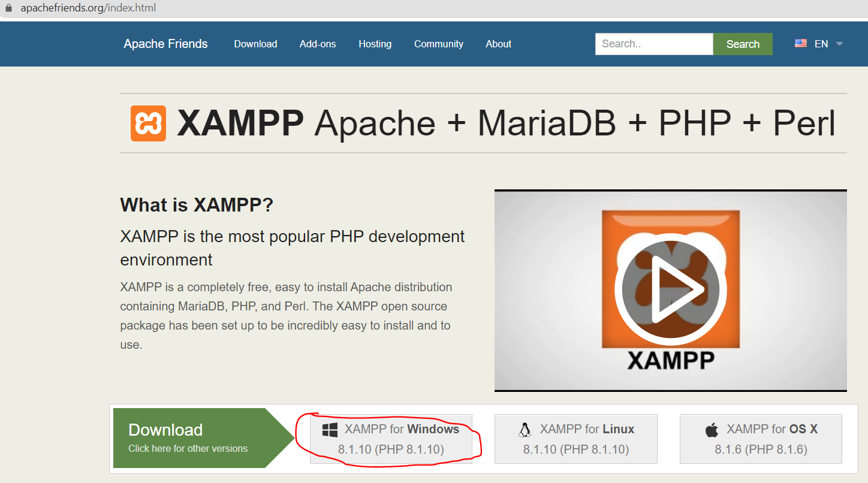
Task: Click the Linux penguin icon
Action: click(525, 430)
